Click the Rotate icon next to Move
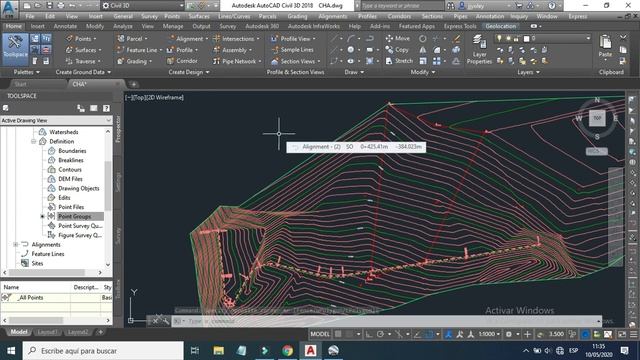 point(423,39)
